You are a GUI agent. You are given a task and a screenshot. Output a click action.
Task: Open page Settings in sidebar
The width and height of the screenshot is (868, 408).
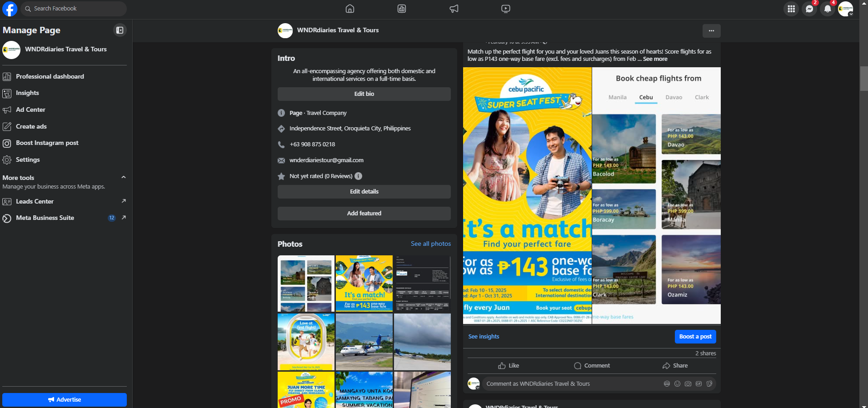click(x=65, y=159)
